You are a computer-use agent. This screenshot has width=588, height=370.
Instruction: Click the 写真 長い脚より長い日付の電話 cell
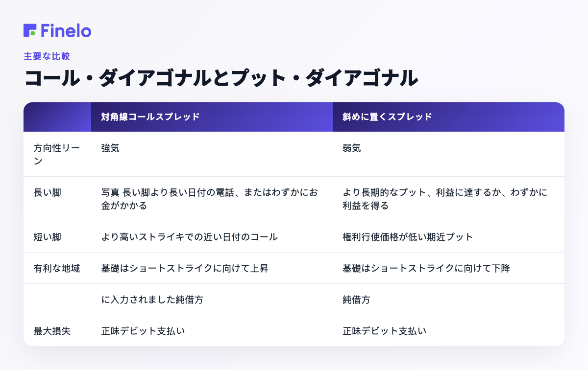coord(209,199)
